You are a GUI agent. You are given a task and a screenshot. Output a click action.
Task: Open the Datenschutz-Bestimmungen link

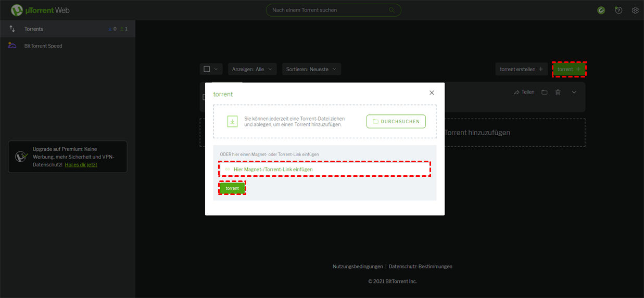tap(421, 266)
